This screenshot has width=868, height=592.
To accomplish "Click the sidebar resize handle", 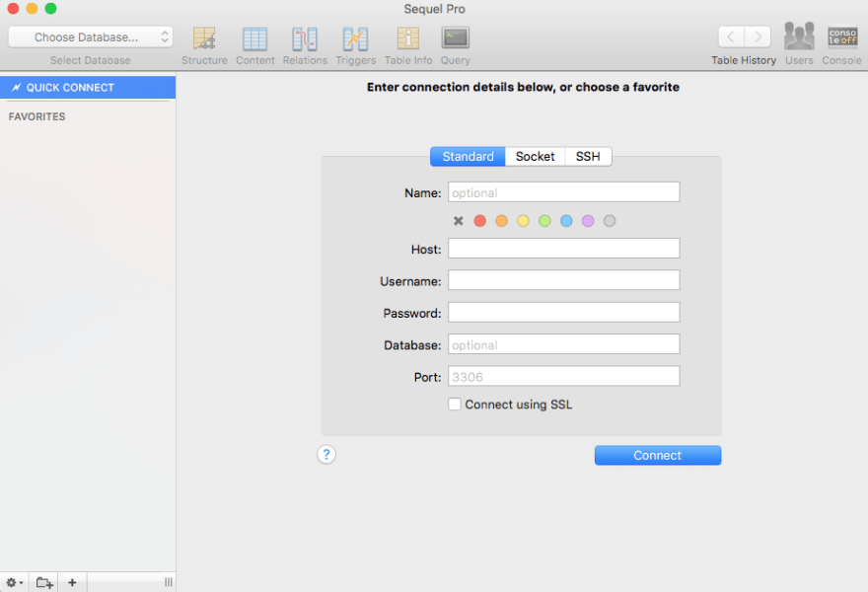I will coord(169,582).
